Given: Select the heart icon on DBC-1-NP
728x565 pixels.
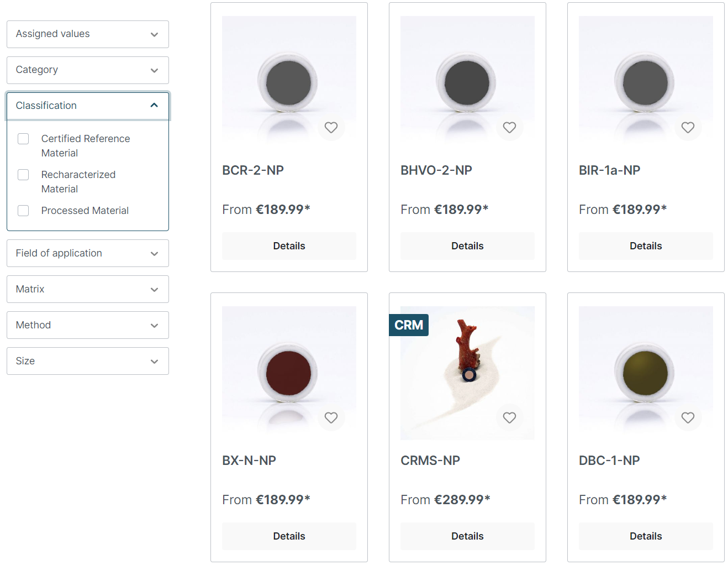Looking at the screenshot, I should [688, 418].
